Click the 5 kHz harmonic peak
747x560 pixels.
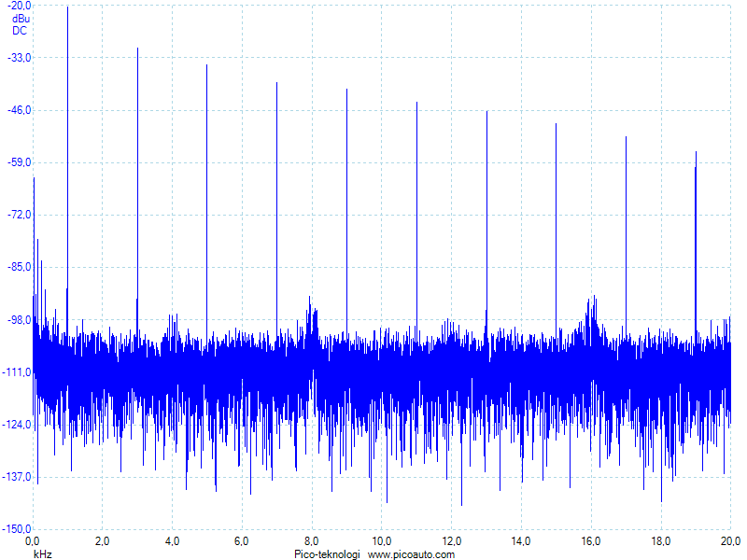coord(206,200)
